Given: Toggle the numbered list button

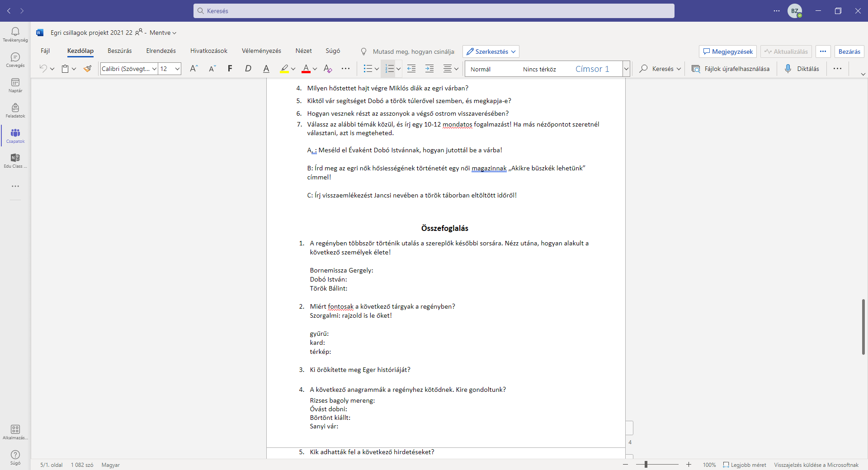Looking at the screenshot, I should [x=389, y=69].
